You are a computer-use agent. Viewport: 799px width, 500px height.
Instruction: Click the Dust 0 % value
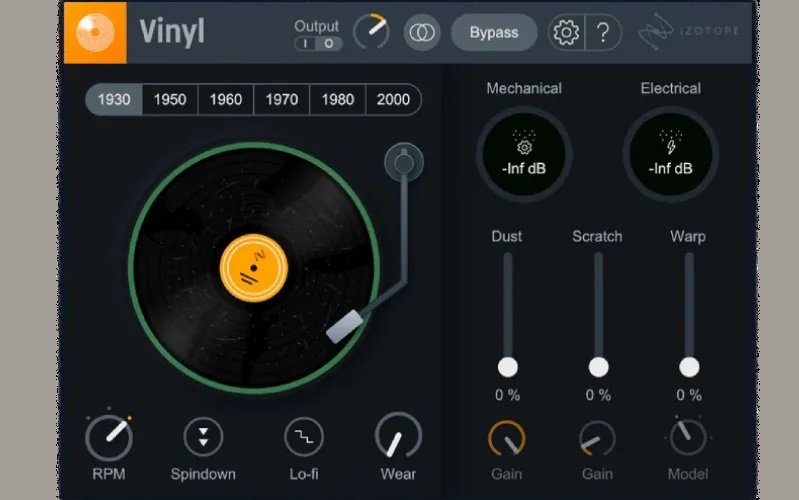pos(508,395)
